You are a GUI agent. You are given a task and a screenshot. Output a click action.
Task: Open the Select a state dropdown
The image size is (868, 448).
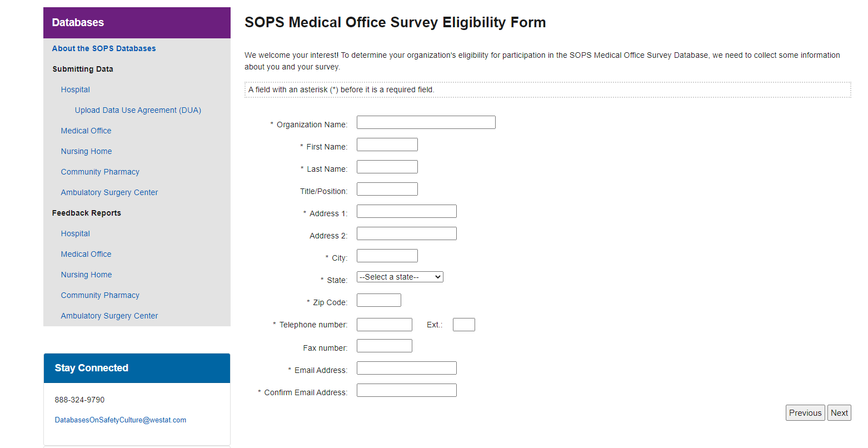click(x=400, y=277)
